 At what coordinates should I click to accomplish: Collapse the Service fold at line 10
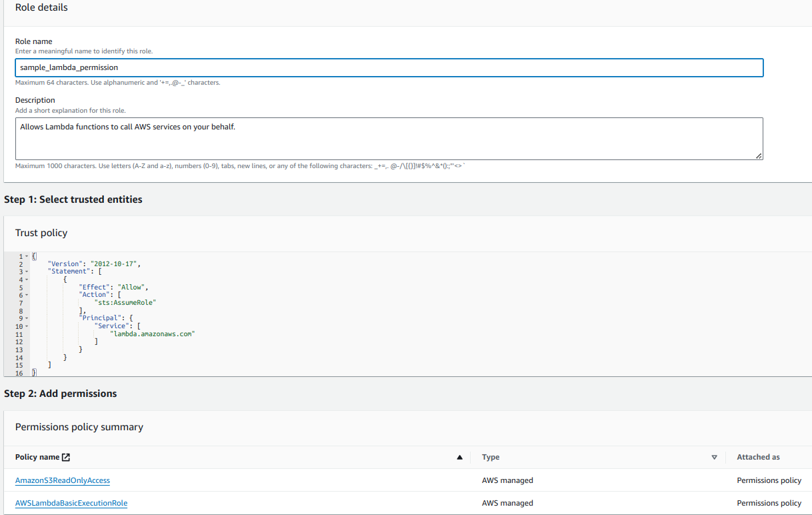pyautogui.click(x=27, y=326)
